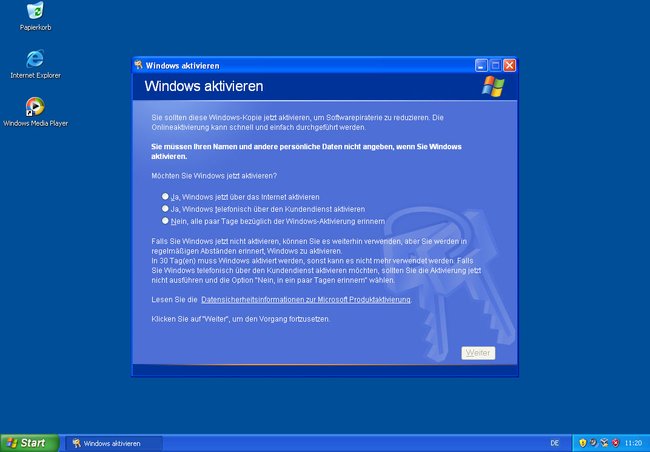Click the Weiter button

(478, 353)
